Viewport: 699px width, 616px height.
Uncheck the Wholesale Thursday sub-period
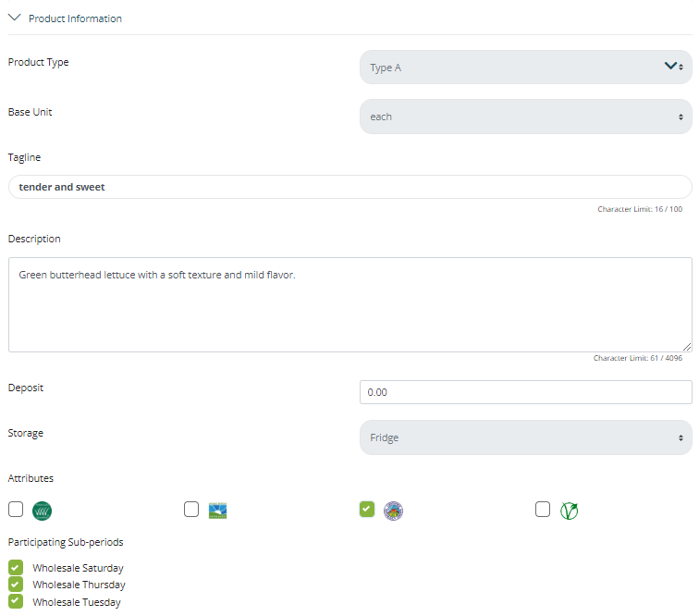point(16,584)
